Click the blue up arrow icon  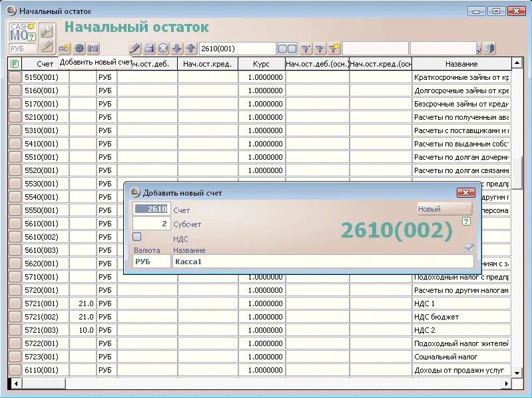click(x=190, y=49)
